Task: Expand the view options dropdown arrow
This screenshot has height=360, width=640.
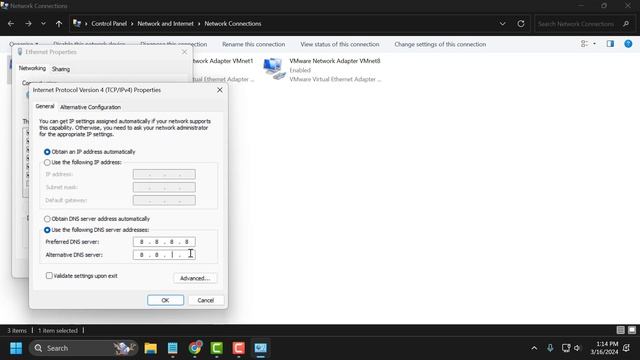Action: [x=594, y=44]
